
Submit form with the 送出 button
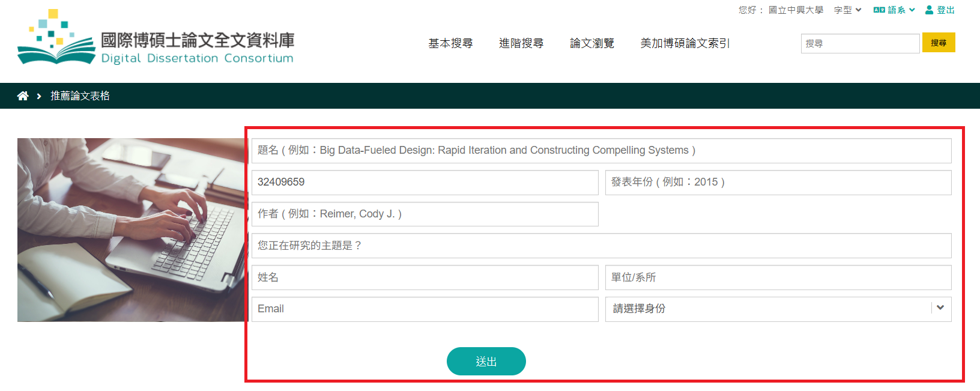pyautogui.click(x=486, y=362)
